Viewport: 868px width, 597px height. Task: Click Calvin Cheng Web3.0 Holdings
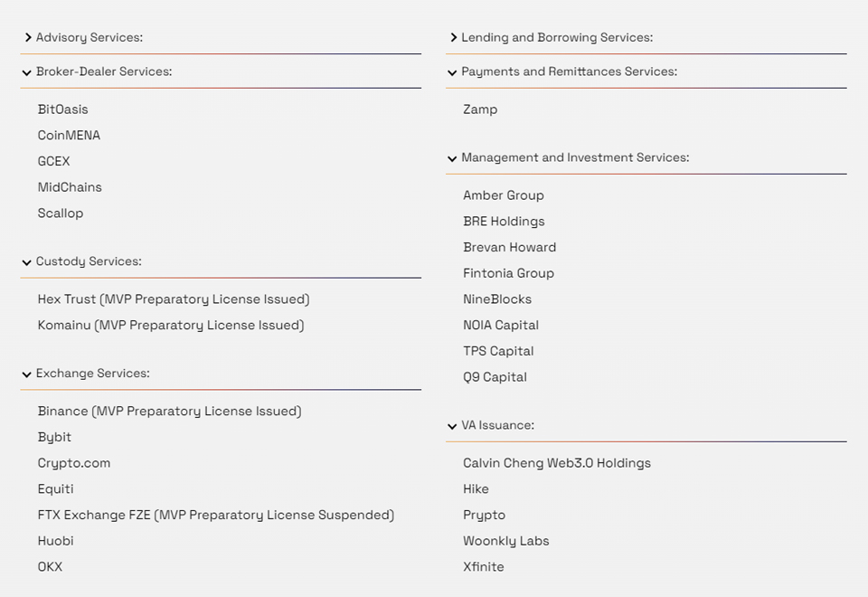pyautogui.click(x=556, y=463)
